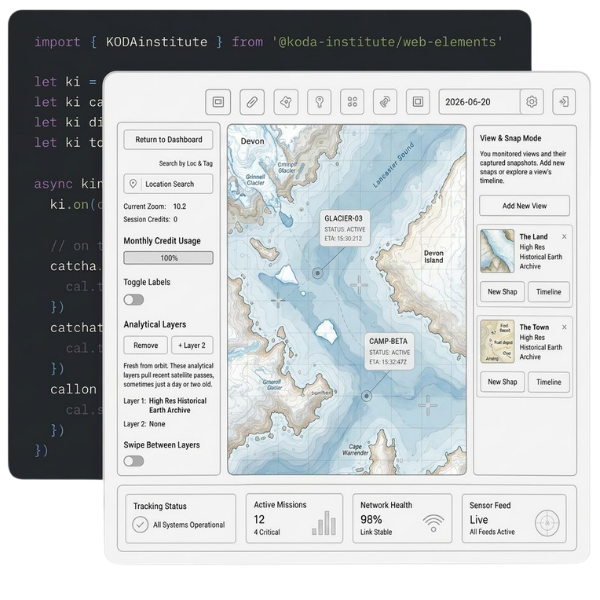Click import line in code window

[x=269, y=41]
